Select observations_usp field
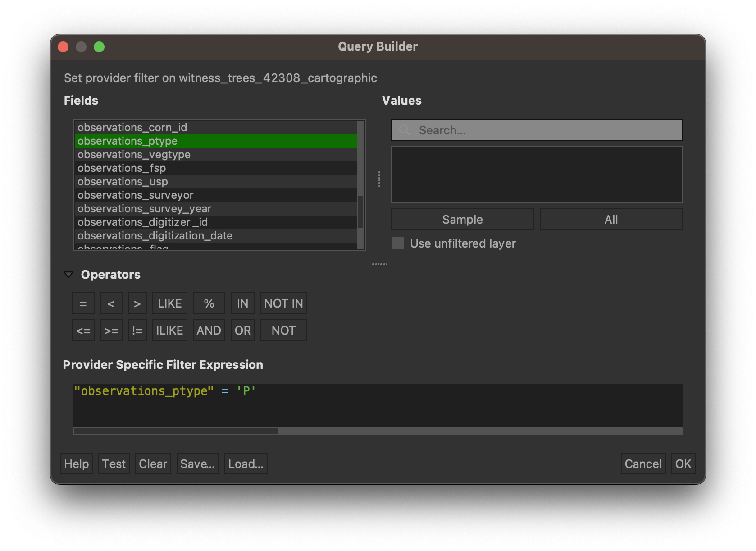The image size is (756, 551). 215,182
